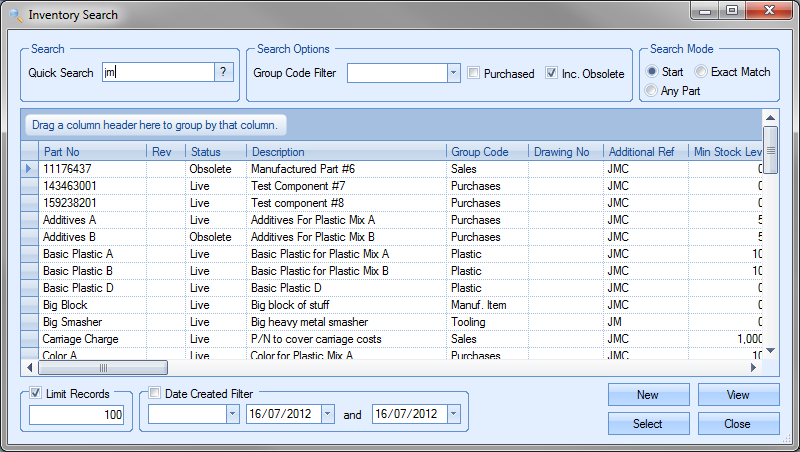The width and height of the screenshot is (800, 452).
Task: Enable the Date Created Filter checkbox
Action: click(155, 394)
